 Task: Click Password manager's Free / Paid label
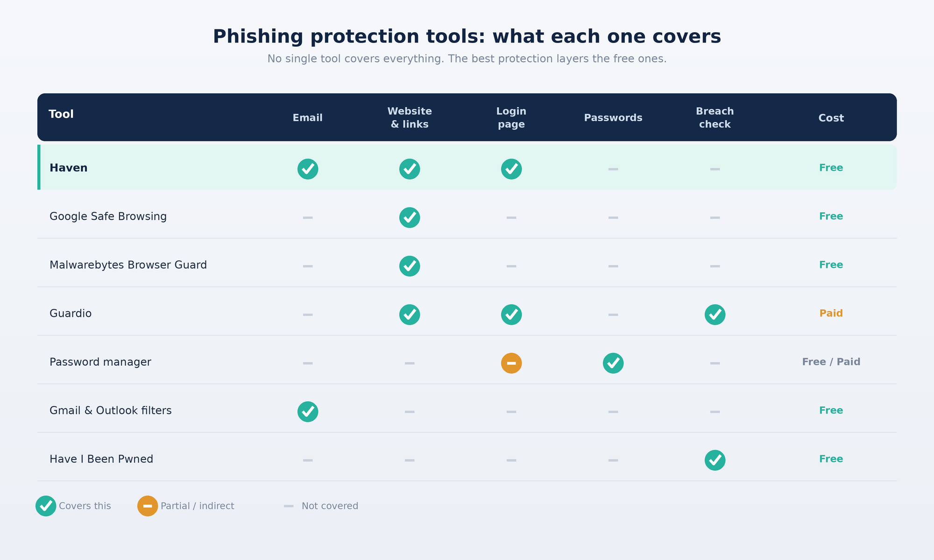point(831,362)
